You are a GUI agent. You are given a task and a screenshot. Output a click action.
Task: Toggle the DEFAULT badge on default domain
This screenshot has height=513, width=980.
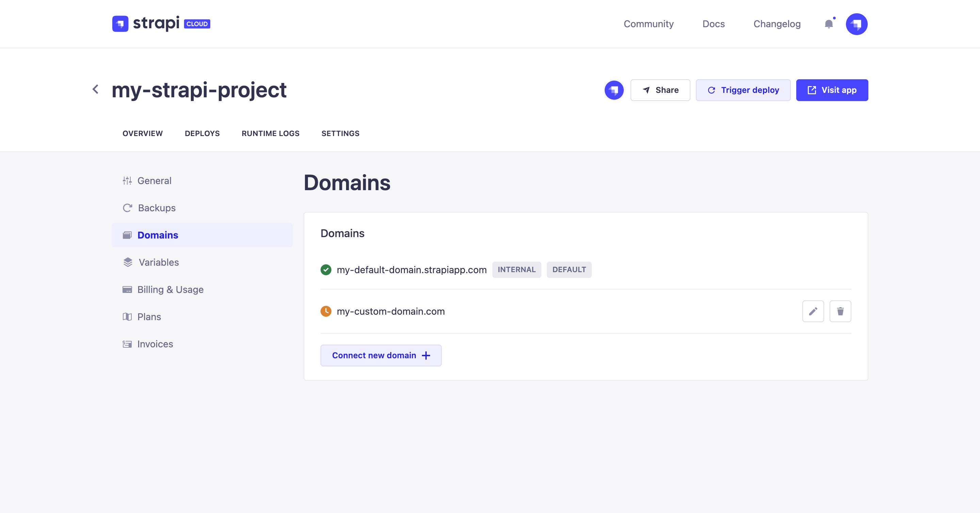[x=568, y=269]
